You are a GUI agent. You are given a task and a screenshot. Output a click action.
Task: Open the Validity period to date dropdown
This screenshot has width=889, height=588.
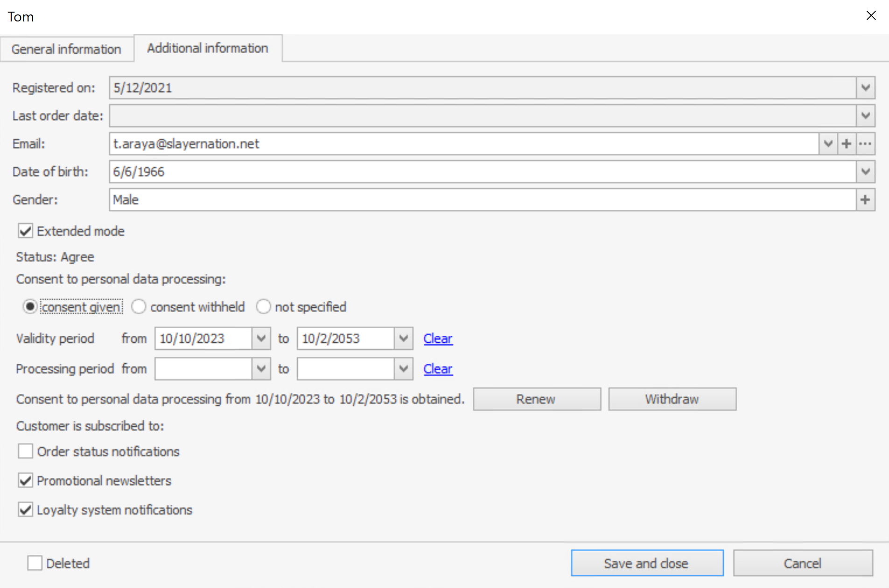point(404,339)
